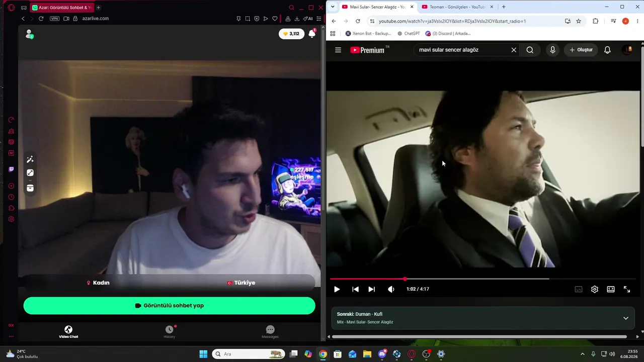The width and height of the screenshot is (644, 362).
Task: Toggle the Opera VPN badge
Action: click(54, 19)
